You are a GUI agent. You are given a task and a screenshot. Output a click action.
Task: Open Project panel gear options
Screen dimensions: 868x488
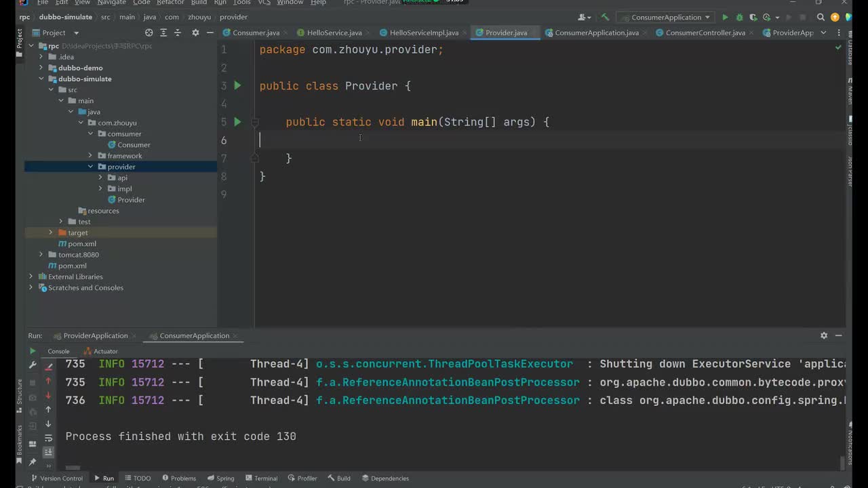195,33
